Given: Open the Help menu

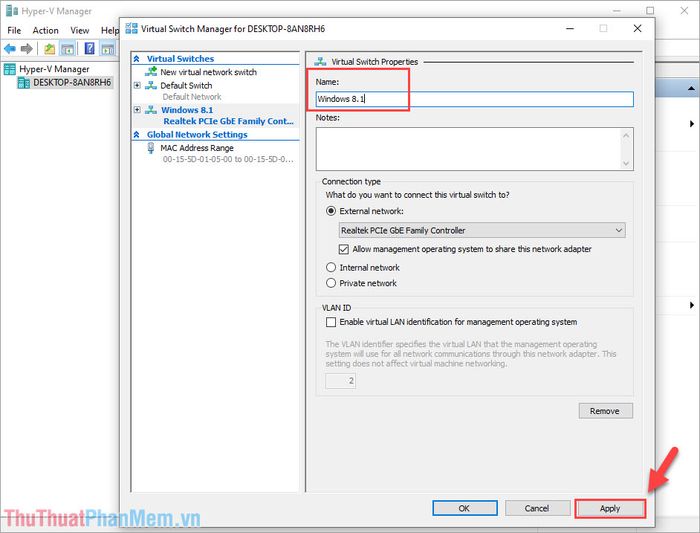Looking at the screenshot, I should point(110,30).
